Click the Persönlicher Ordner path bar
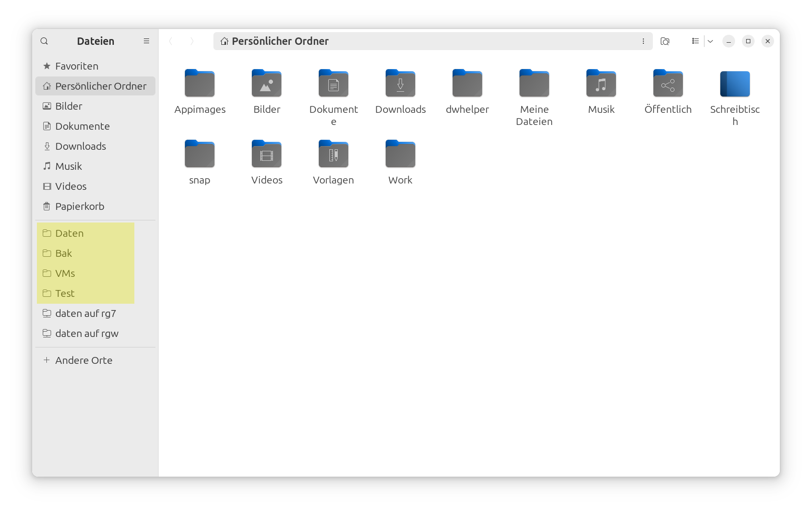 433,41
